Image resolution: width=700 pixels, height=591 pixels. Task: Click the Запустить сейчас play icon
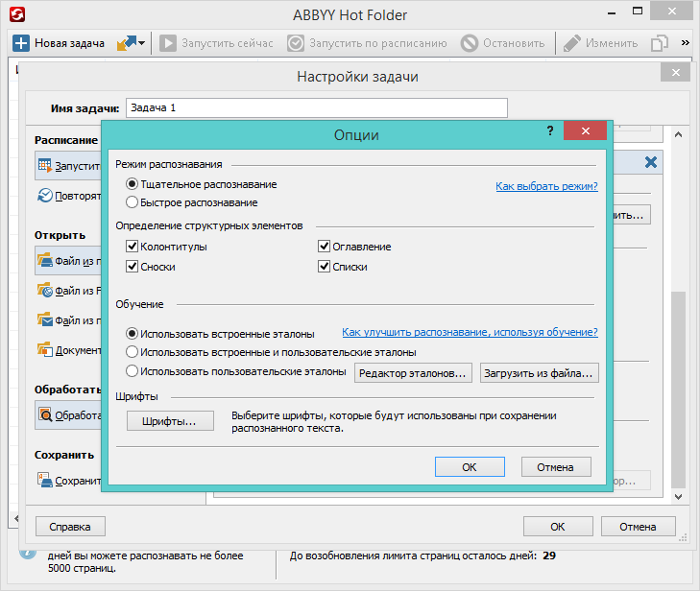click(168, 43)
